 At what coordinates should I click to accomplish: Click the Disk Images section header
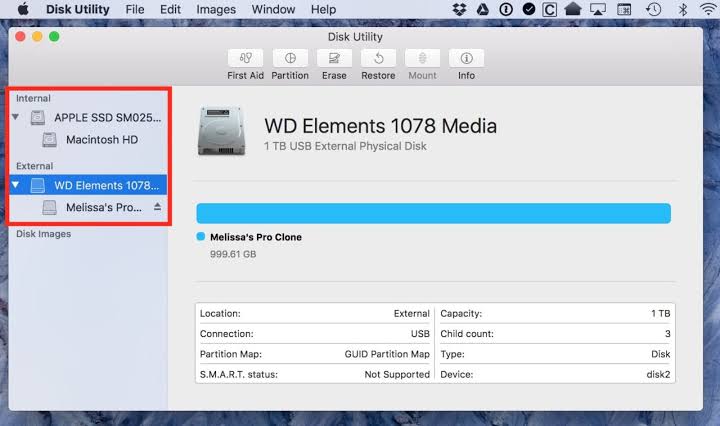[x=44, y=234]
